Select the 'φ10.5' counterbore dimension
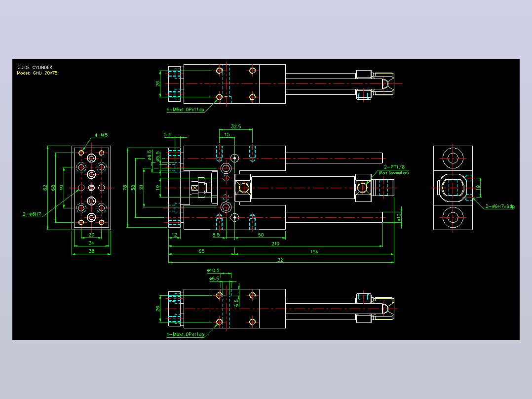This screenshot has height=399, width=532. tap(213, 270)
